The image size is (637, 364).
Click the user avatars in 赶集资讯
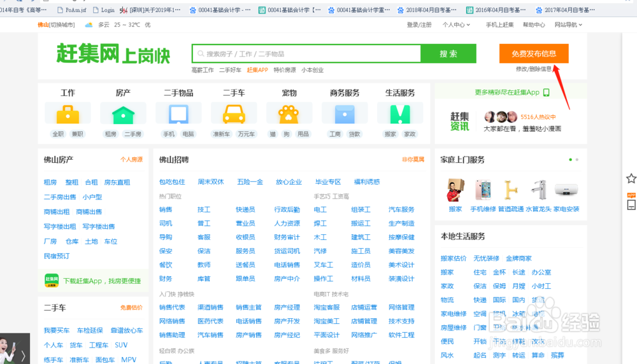point(501,117)
